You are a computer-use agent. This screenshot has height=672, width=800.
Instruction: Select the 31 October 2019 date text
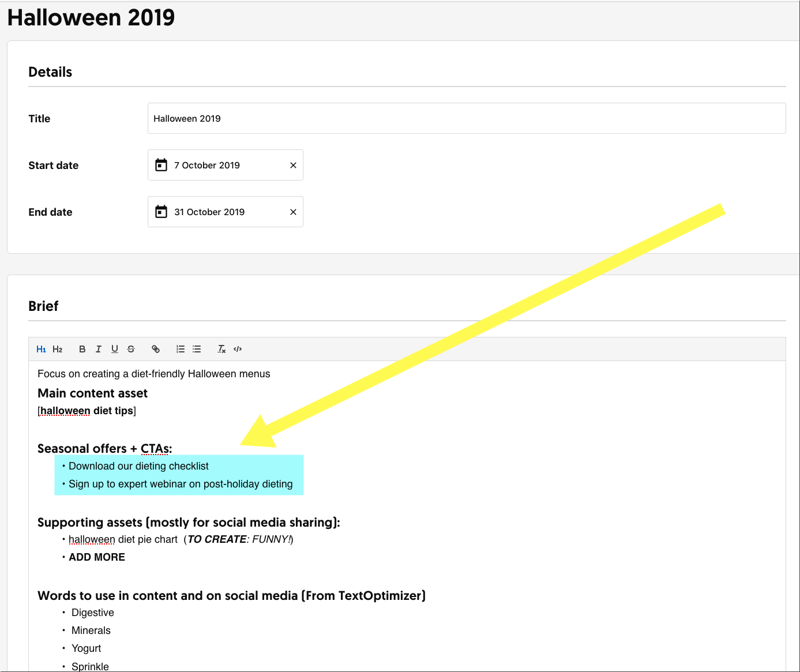[209, 212]
